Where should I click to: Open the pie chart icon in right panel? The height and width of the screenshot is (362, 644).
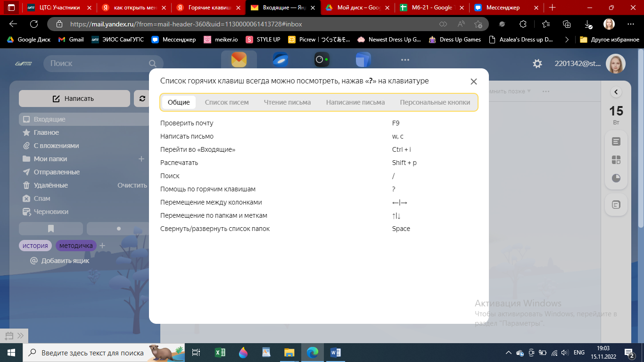pyautogui.click(x=616, y=178)
